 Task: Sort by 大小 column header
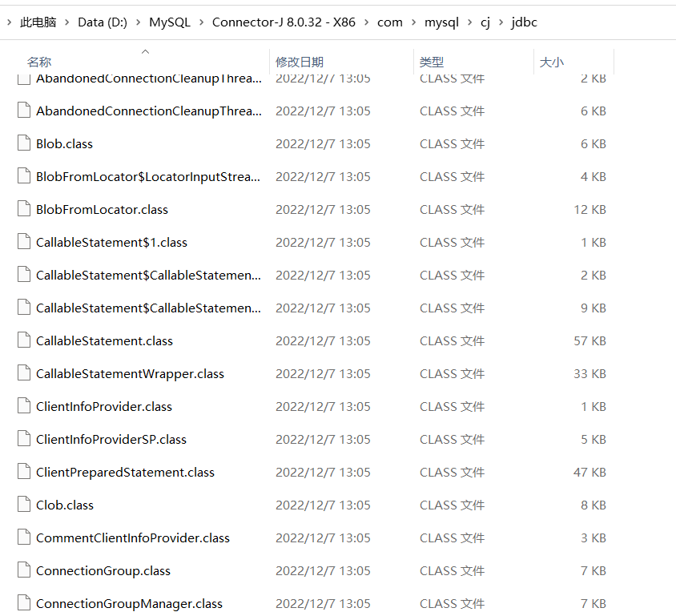point(551,62)
